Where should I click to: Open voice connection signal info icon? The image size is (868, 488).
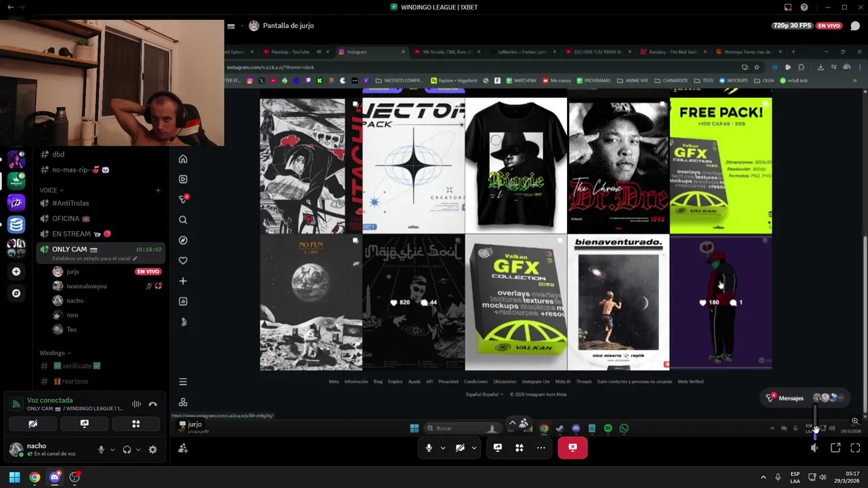click(16, 405)
